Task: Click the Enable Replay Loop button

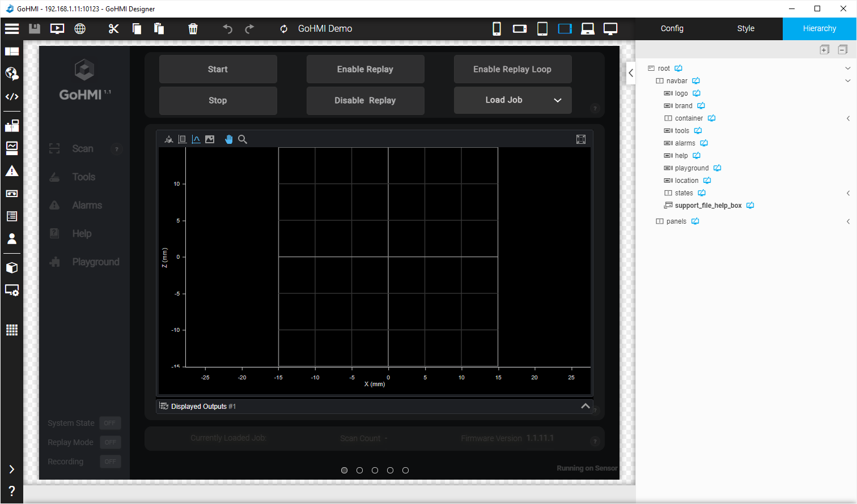Action: (512, 69)
